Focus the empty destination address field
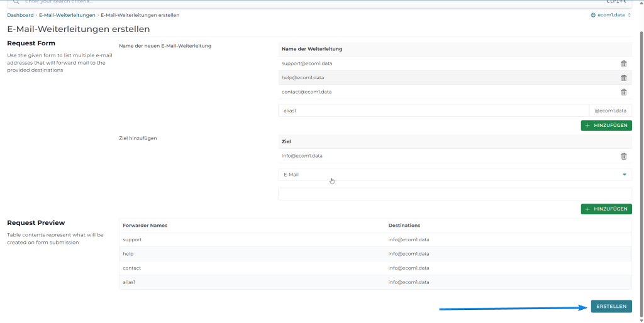The image size is (644, 323). click(454, 194)
